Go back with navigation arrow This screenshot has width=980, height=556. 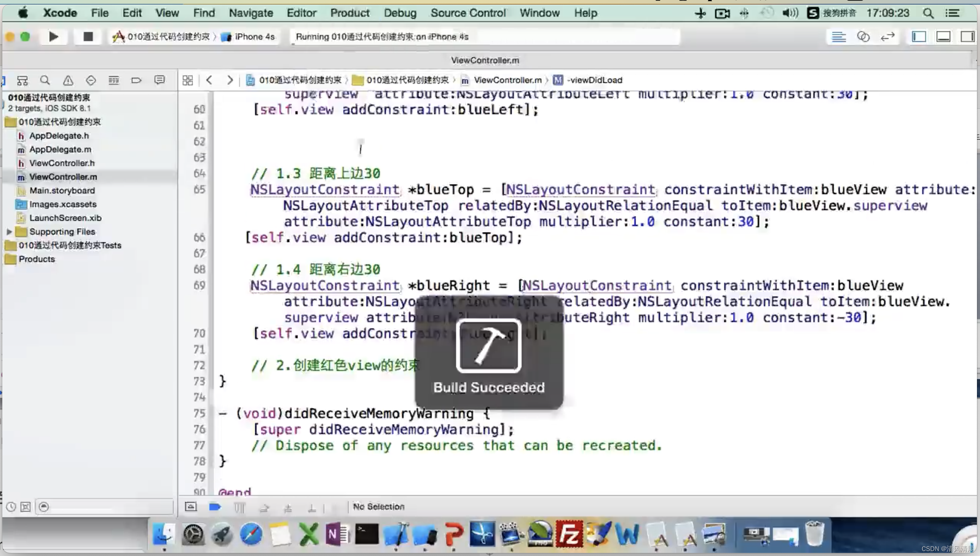(x=209, y=80)
